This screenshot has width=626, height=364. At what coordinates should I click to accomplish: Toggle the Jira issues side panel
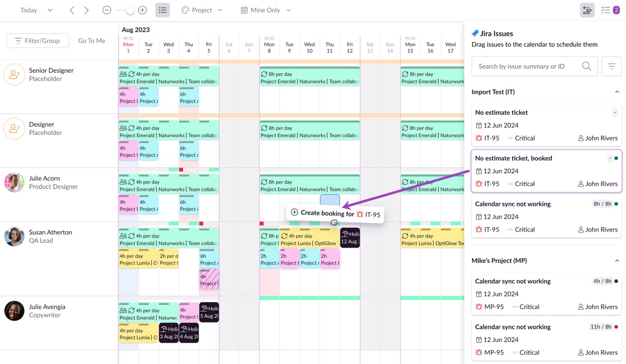coord(587,10)
